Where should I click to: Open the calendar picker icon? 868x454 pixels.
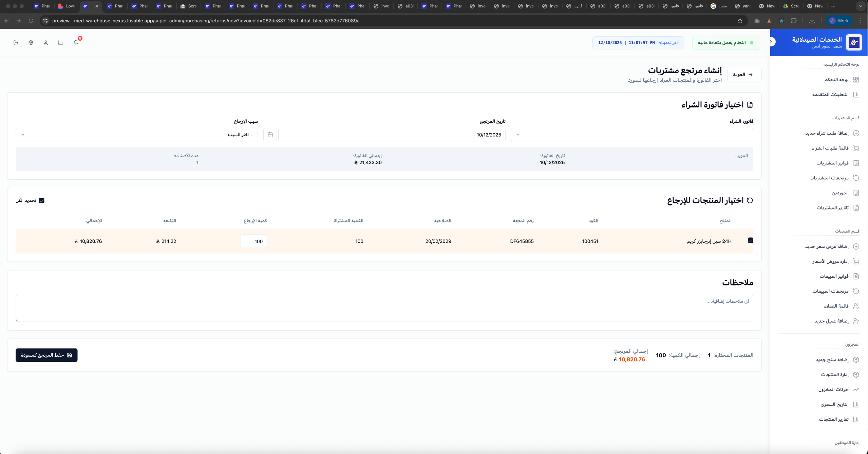tap(270, 135)
